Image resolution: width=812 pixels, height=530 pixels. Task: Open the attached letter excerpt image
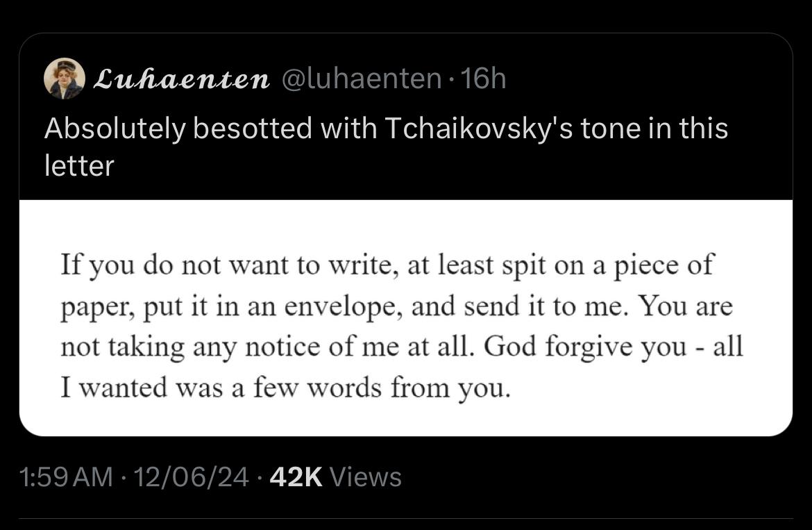[405, 317]
